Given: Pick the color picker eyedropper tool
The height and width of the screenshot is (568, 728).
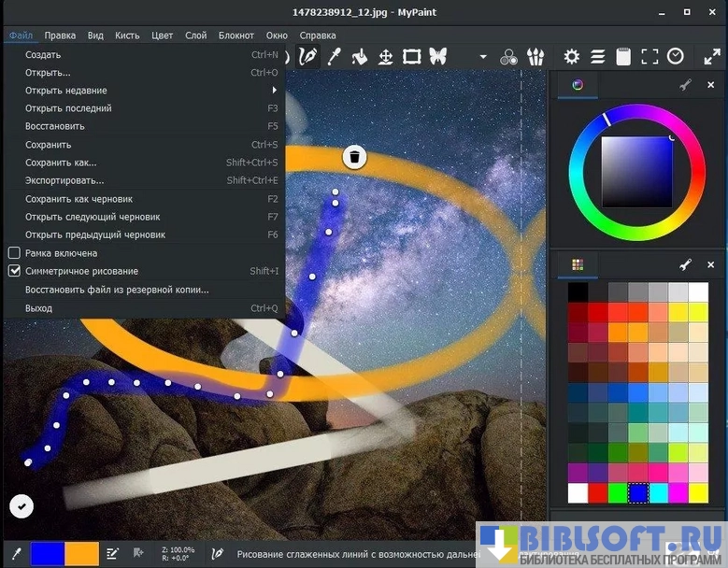Looking at the screenshot, I should click(x=333, y=56).
